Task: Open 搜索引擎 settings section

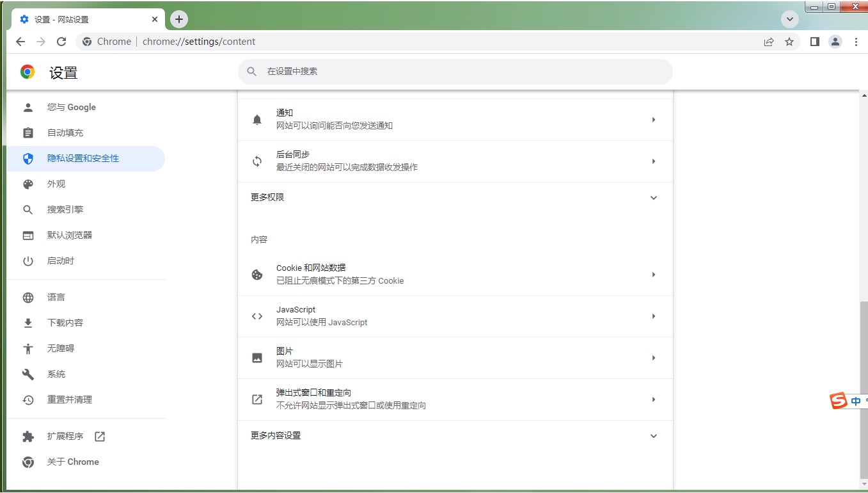Action: click(86, 210)
